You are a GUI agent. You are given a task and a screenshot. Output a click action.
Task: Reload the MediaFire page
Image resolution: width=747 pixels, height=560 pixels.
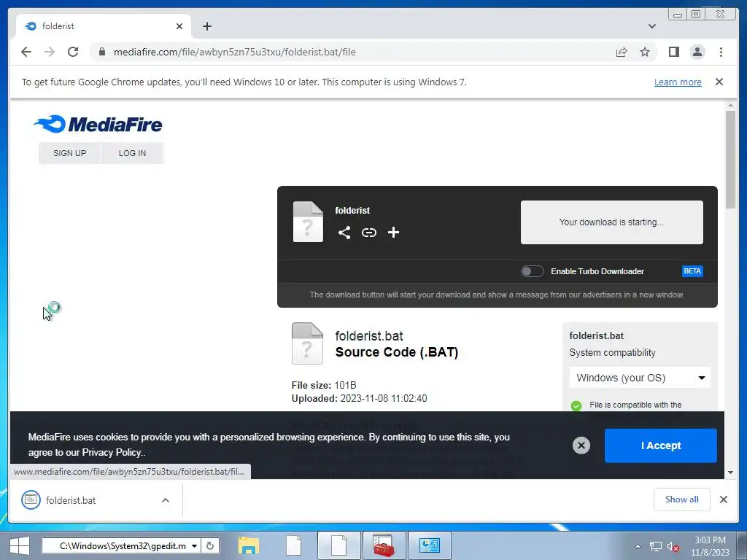coord(73,52)
